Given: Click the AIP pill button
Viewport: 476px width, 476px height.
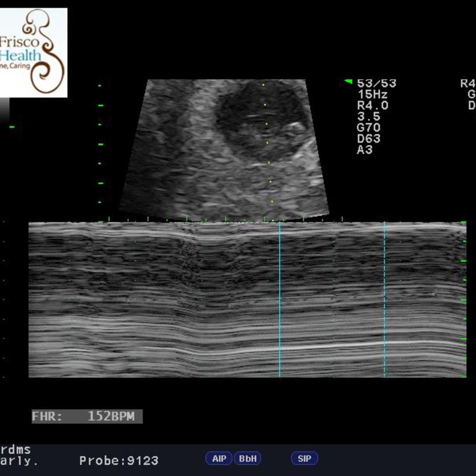Looking at the screenshot, I should 219,458.
